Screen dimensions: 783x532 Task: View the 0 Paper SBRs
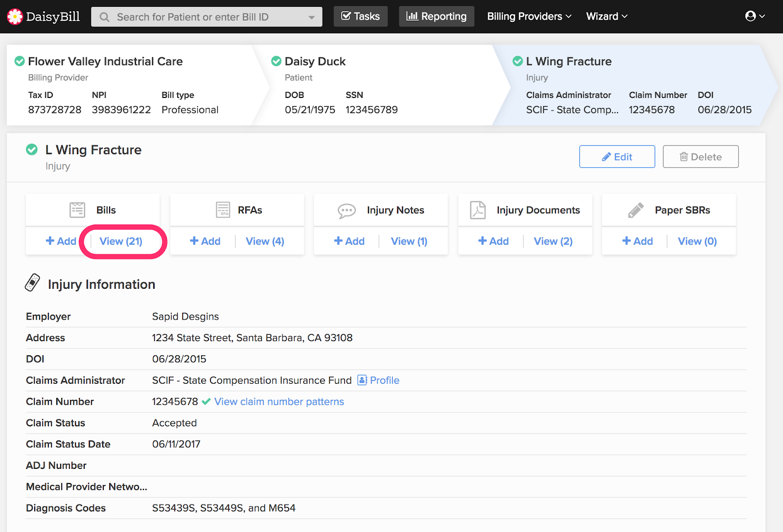(697, 241)
